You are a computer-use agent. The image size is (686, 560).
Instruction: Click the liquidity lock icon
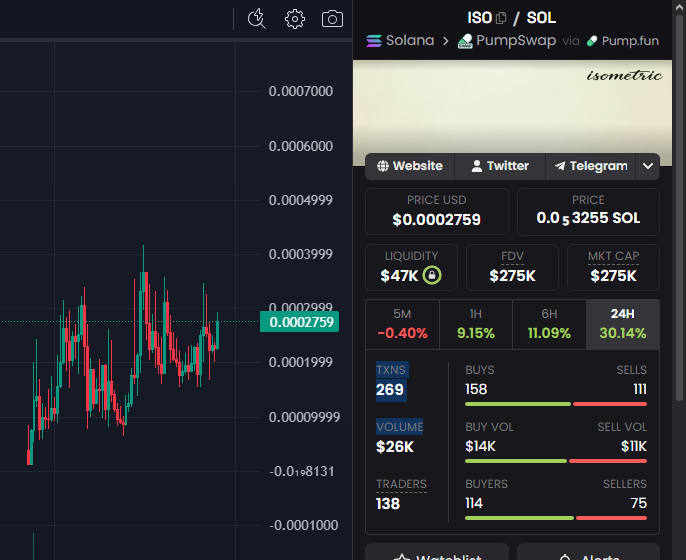432,275
